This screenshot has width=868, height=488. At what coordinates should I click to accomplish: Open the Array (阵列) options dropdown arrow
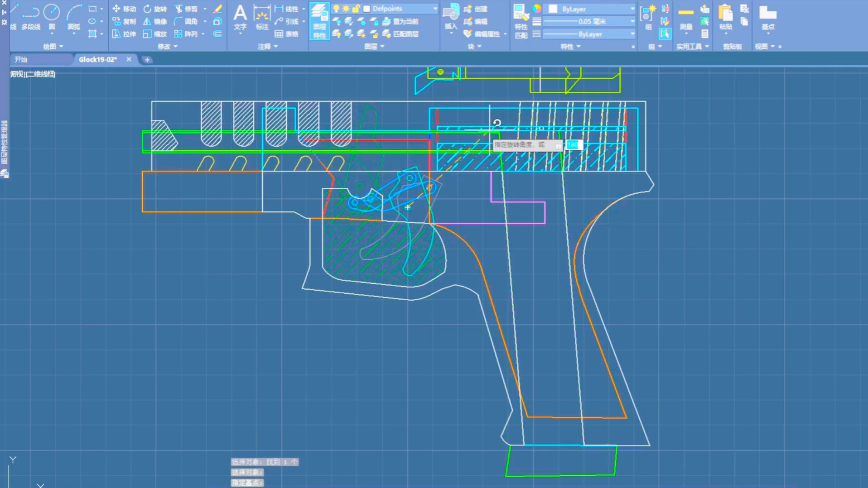203,34
